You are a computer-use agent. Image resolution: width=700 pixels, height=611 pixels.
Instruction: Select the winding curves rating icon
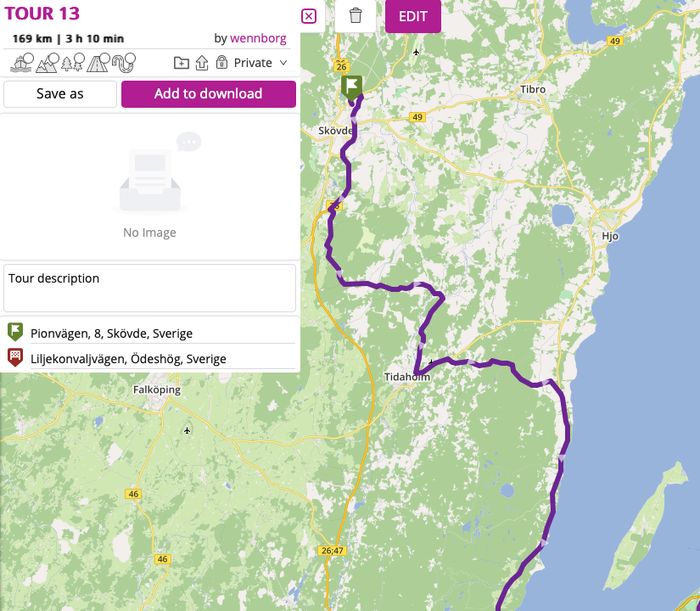pyautogui.click(x=123, y=62)
